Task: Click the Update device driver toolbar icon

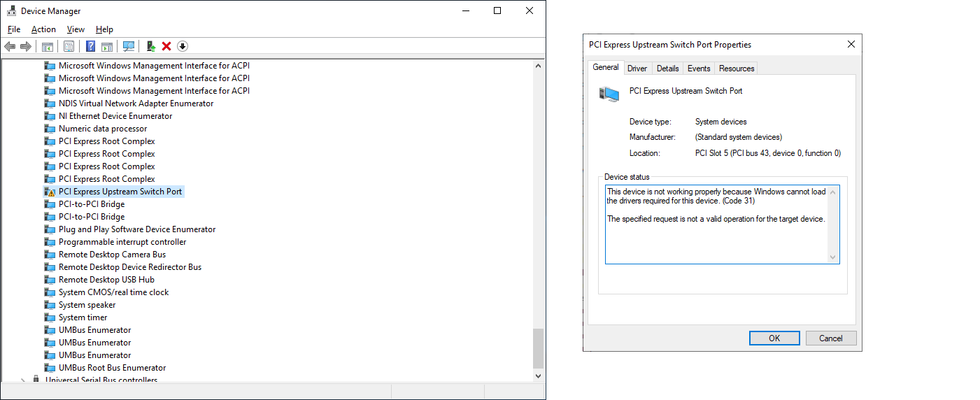Action: click(x=150, y=46)
